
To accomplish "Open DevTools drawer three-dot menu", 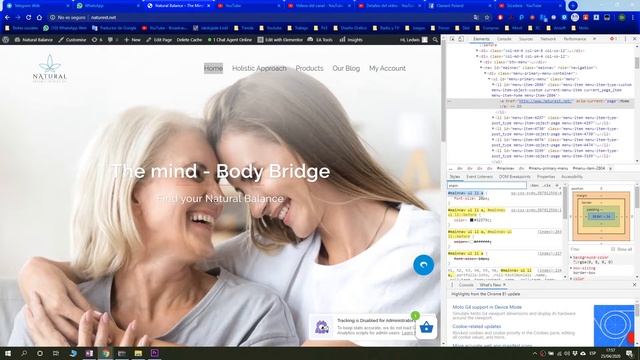I will pyautogui.click(x=452, y=284).
